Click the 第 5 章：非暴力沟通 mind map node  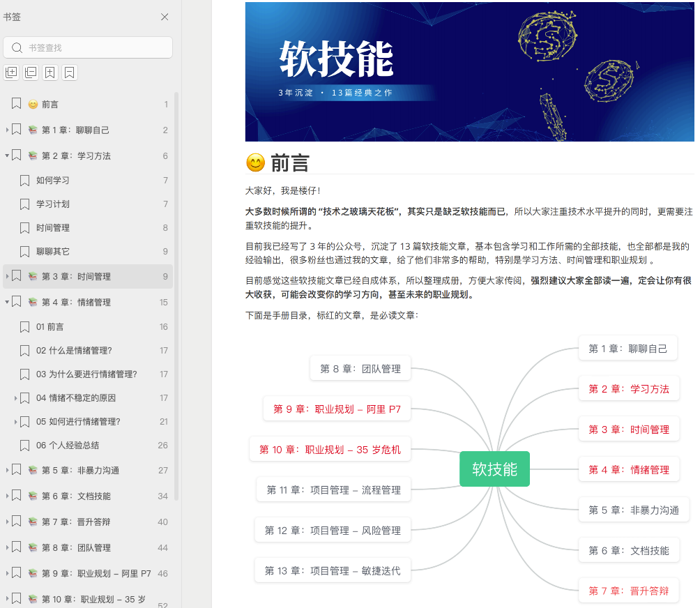(x=634, y=510)
